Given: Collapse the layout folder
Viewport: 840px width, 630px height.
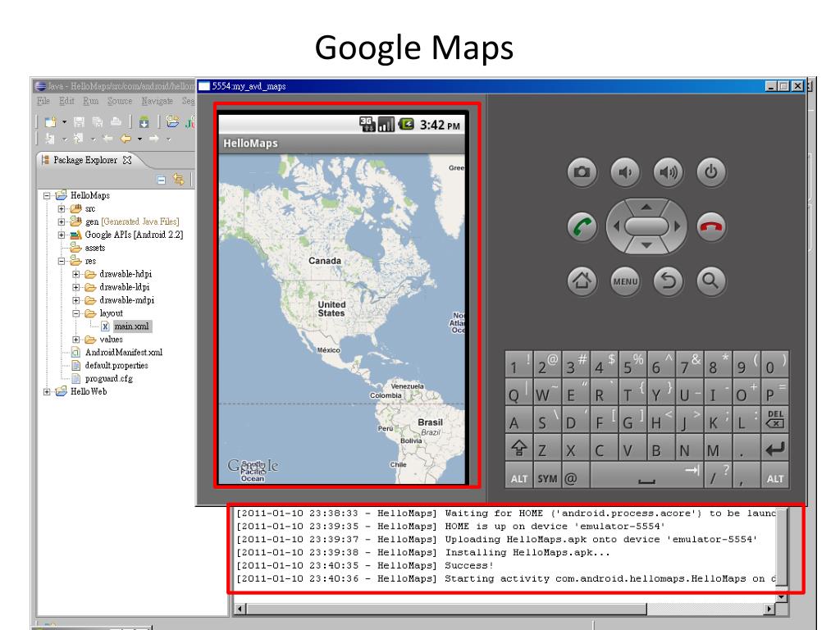Looking at the screenshot, I should click(x=76, y=313).
